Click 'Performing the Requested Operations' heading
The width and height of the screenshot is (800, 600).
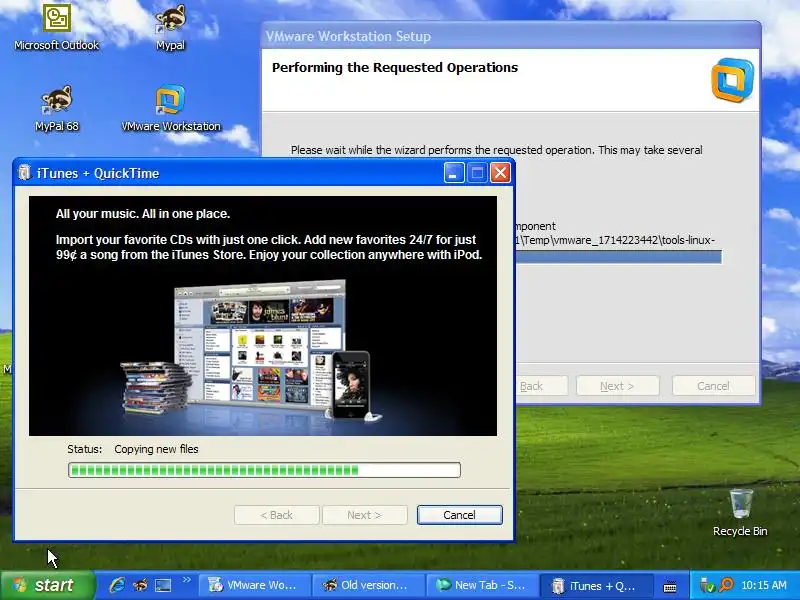pos(395,67)
